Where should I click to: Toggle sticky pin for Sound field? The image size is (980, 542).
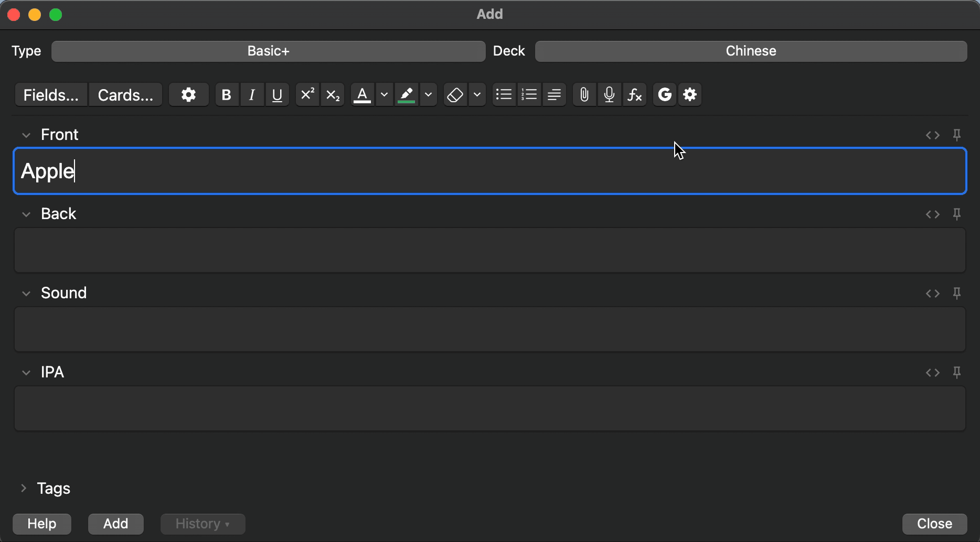coord(957,294)
